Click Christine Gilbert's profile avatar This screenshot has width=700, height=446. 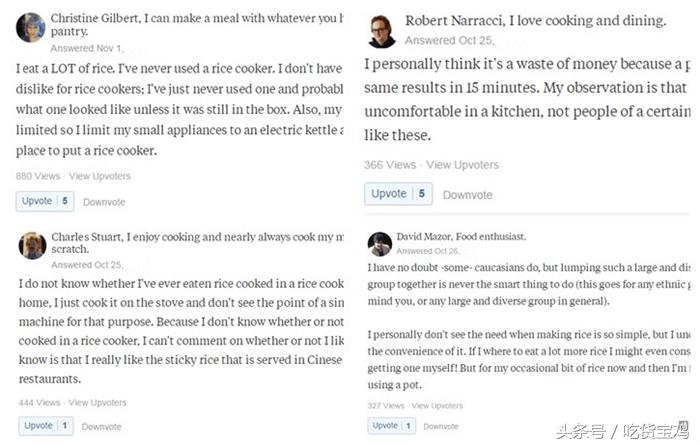pyautogui.click(x=31, y=27)
